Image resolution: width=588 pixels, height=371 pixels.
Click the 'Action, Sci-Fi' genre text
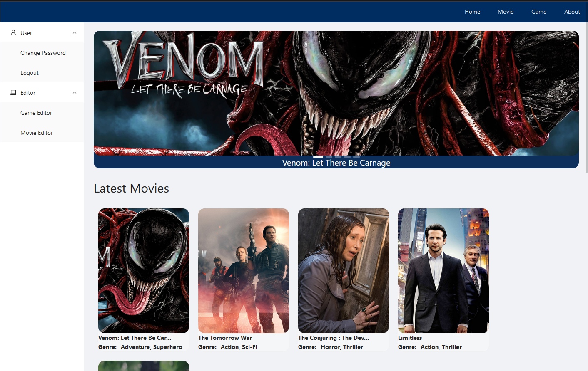(x=239, y=347)
